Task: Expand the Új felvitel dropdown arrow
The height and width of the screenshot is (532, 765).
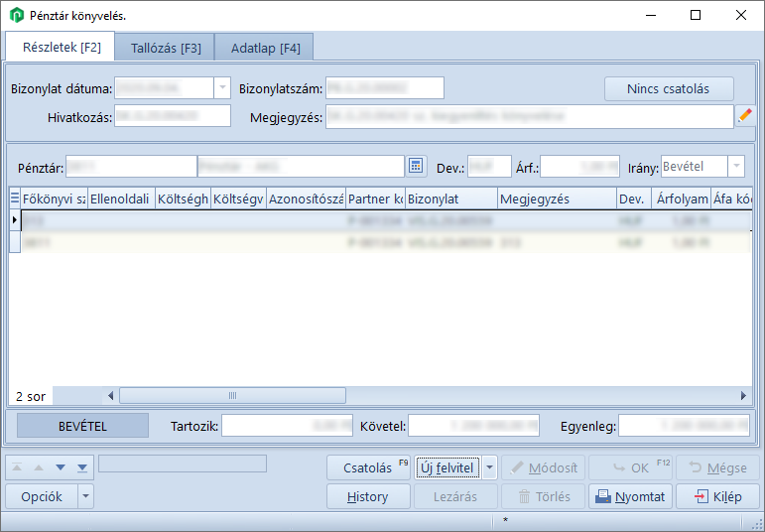Action: [x=491, y=468]
